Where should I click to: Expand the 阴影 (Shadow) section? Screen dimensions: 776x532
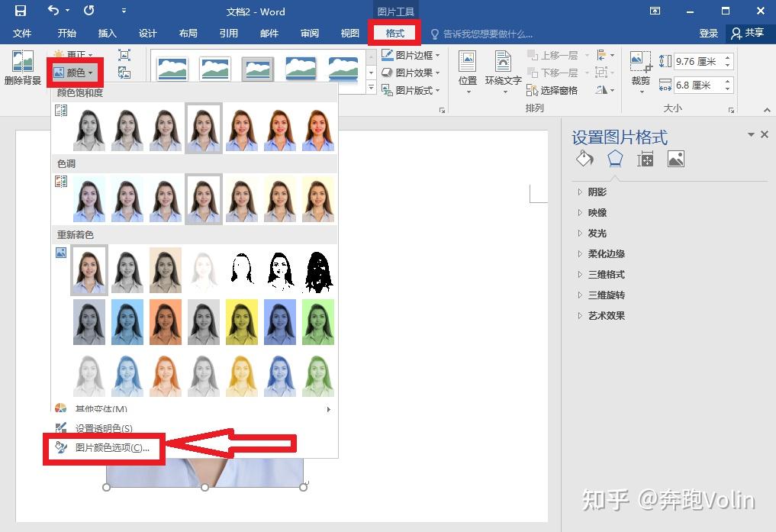[x=596, y=192]
